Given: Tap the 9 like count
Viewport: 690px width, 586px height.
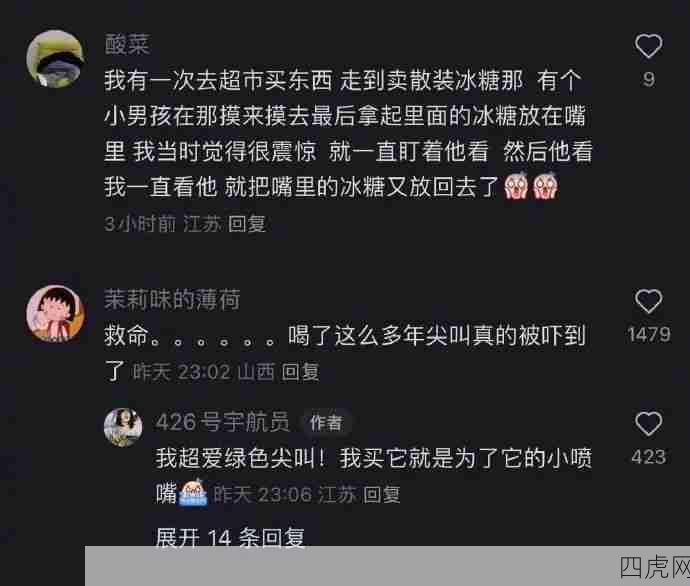Looking at the screenshot, I should pyautogui.click(x=649, y=79).
